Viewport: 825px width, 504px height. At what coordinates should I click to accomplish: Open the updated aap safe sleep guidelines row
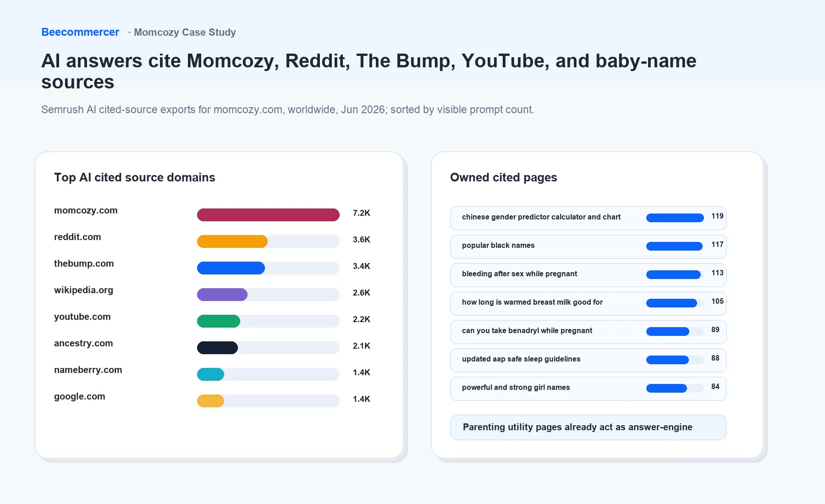click(x=588, y=360)
